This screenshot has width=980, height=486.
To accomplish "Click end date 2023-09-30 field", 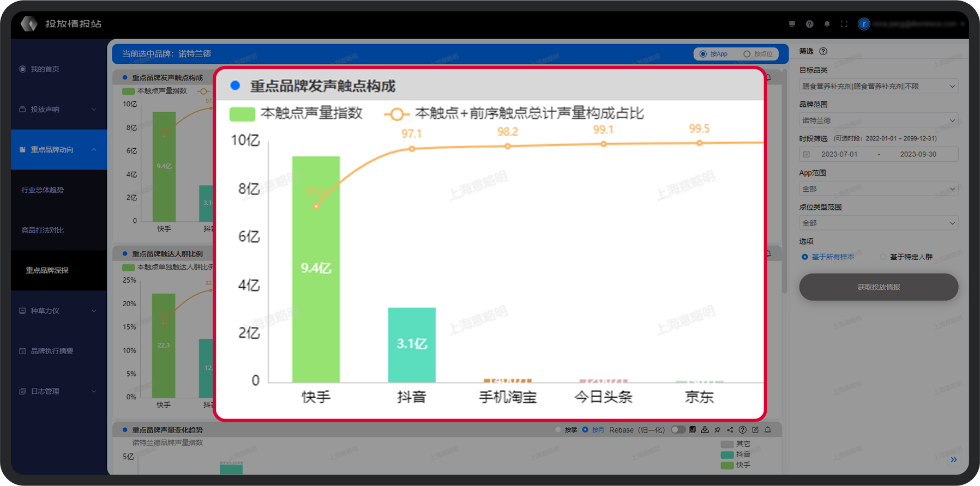I will click(918, 154).
